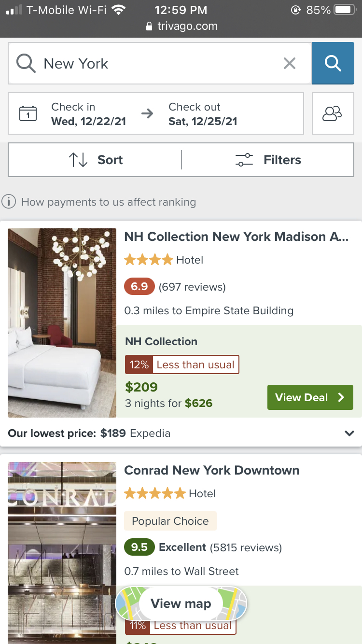Tap the search field magnifier icon

pyautogui.click(x=26, y=63)
